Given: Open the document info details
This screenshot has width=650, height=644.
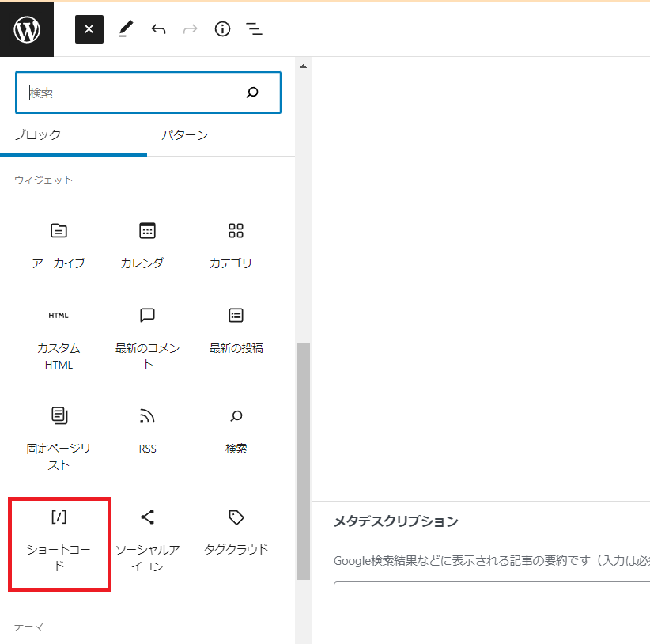Looking at the screenshot, I should [223, 29].
